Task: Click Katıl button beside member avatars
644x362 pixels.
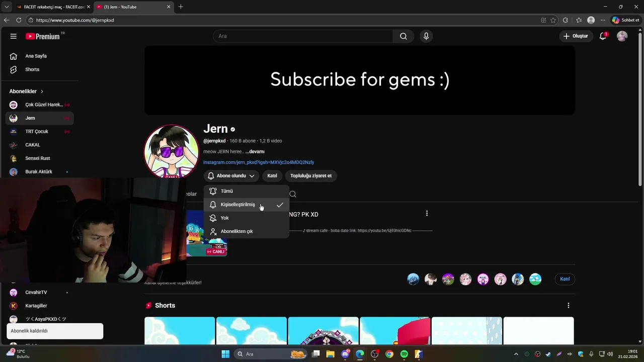Action: (565, 279)
